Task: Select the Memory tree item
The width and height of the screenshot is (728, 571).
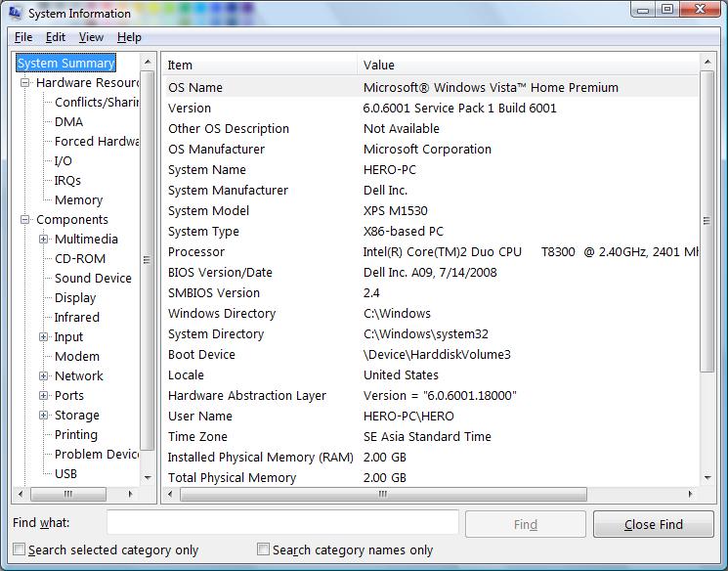Action: click(78, 199)
